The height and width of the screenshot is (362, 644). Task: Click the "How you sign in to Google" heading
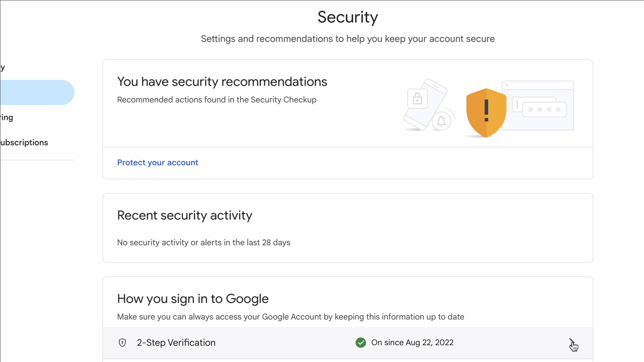click(193, 299)
